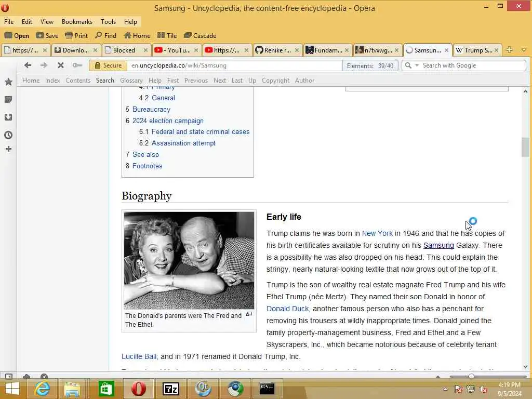Switch to the Fundam... tab
This screenshot has height=399, width=532.
[x=327, y=50]
